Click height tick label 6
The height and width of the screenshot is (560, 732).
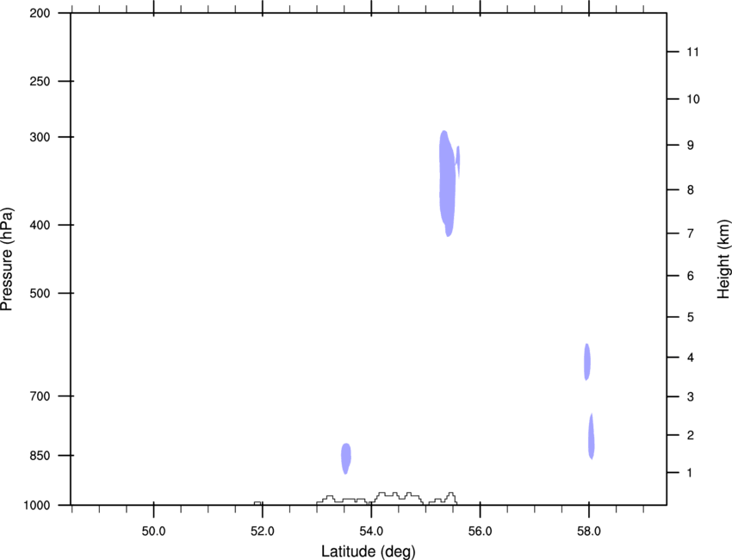[691, 276]
